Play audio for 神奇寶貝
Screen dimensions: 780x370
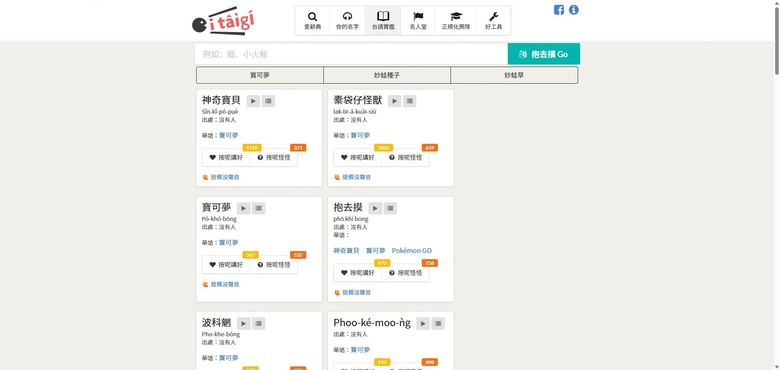[x=253, y=101]
